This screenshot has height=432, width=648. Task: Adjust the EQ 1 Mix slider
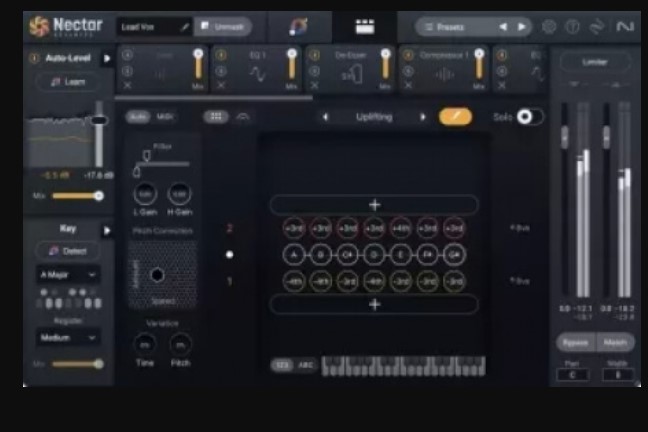click(292, 64)
